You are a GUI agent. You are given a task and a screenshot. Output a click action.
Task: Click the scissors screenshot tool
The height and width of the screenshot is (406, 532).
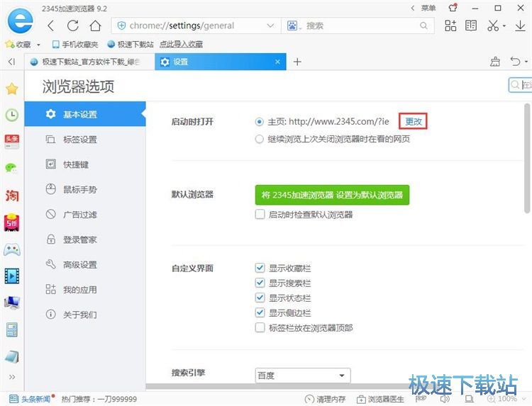point(493,26)
